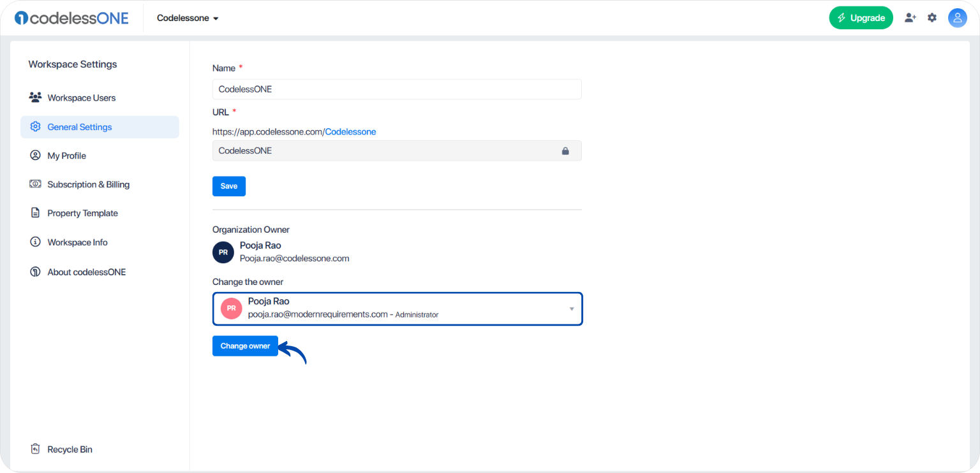Click the Workspace Settings heading
Screen dimensions: 980x473
tap(73, 64)
